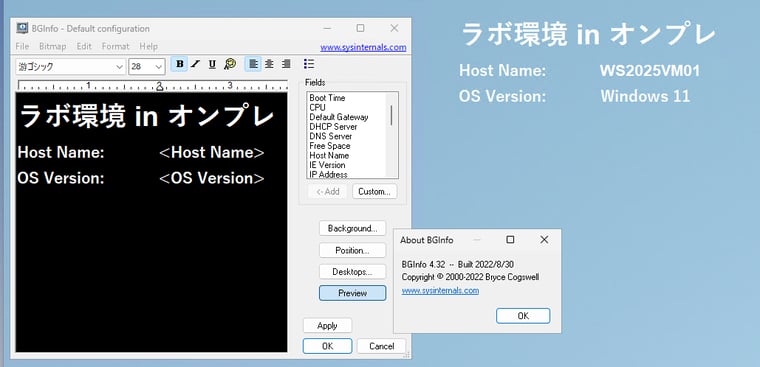Screen dimensions: 760x367
Task: Click OK in About BGInfo dialog
Action: click(x=523, y=316)
